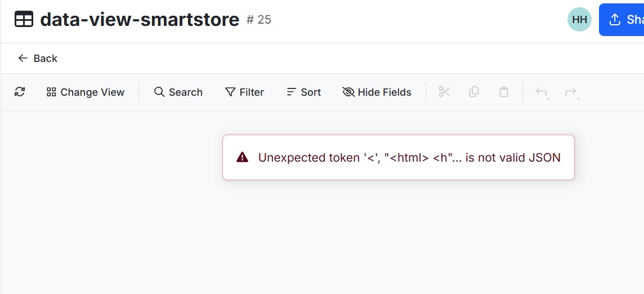The height and width of the screenshot is (294, 644).
Task: Click the refresh data icon
Action: coord(20,92)
